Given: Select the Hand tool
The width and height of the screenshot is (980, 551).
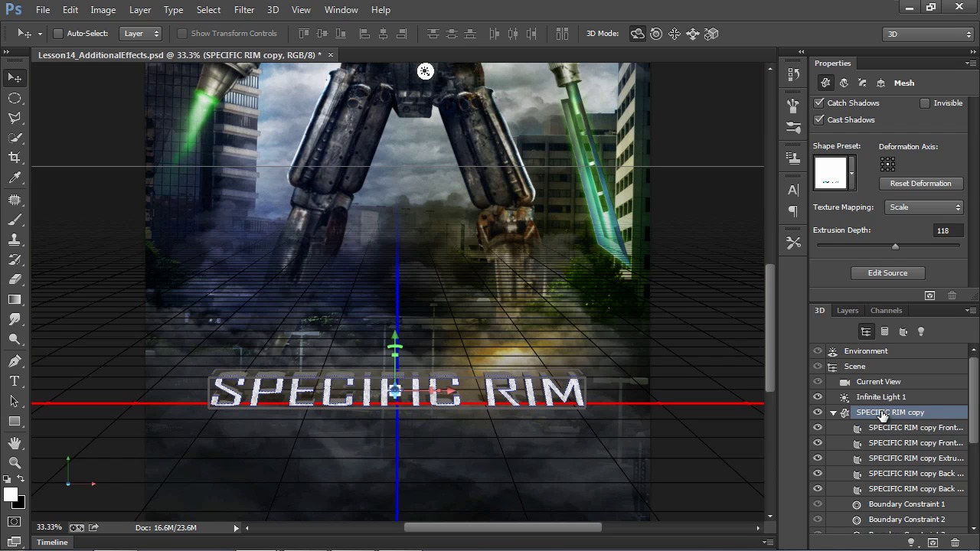Looking at the screenshot, I should (x=15, y=443).
